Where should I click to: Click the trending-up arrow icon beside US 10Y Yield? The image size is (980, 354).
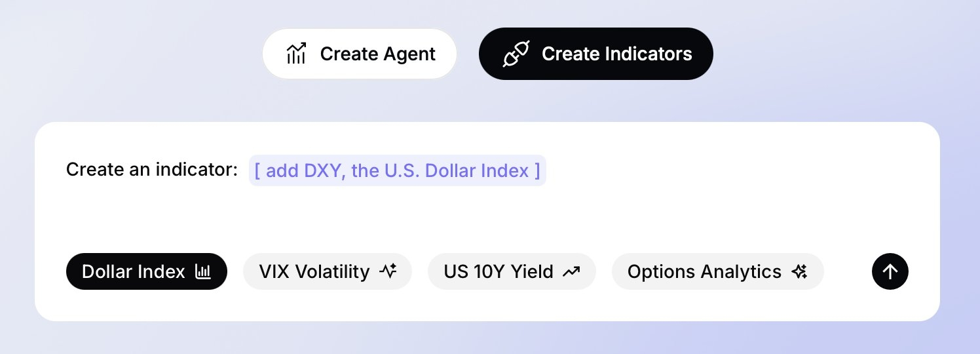coord(571,271)
